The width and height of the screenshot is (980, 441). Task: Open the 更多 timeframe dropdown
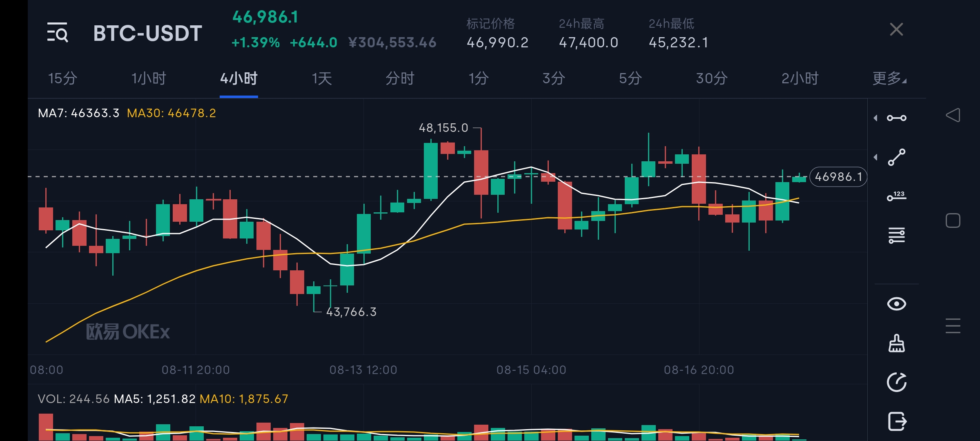[x=889, y=78]
